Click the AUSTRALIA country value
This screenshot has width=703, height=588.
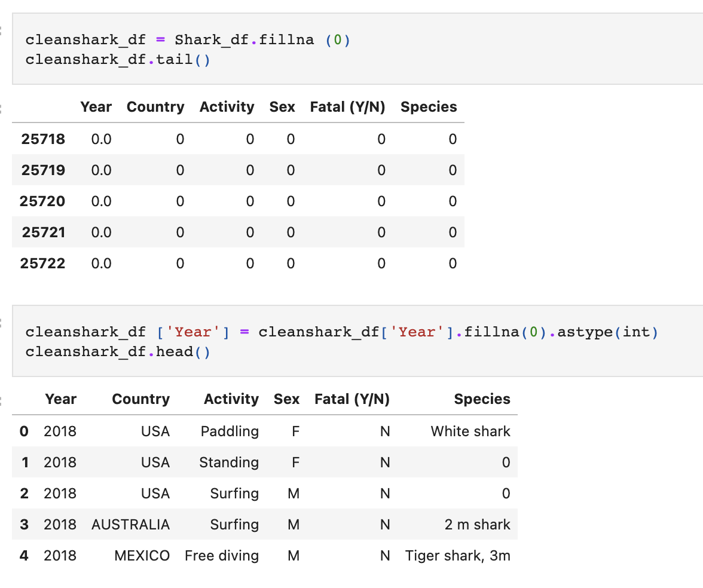point(130,524)
